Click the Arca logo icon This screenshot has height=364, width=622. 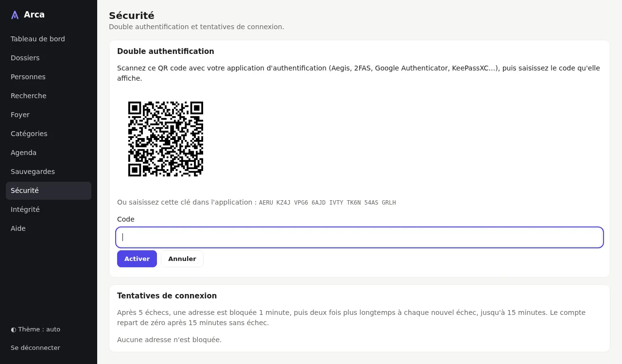(x=15, y=15)
